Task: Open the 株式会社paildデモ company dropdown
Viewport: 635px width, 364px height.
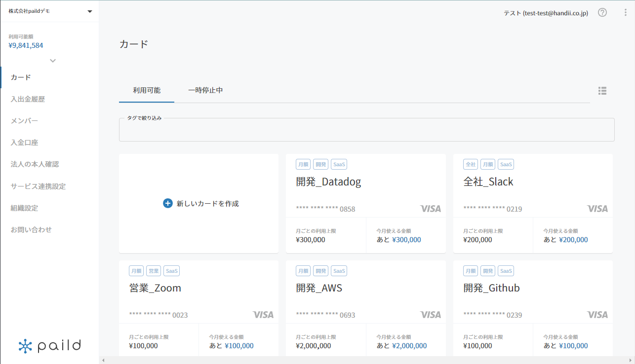Action: coord(49,11)
